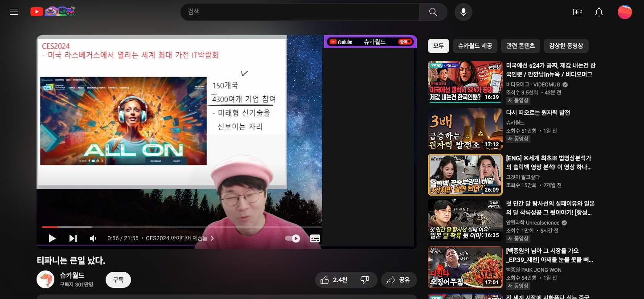This screenshot has width=644, height=299.
Task: Seek on the video progress bar
Action: click(181, 227)
